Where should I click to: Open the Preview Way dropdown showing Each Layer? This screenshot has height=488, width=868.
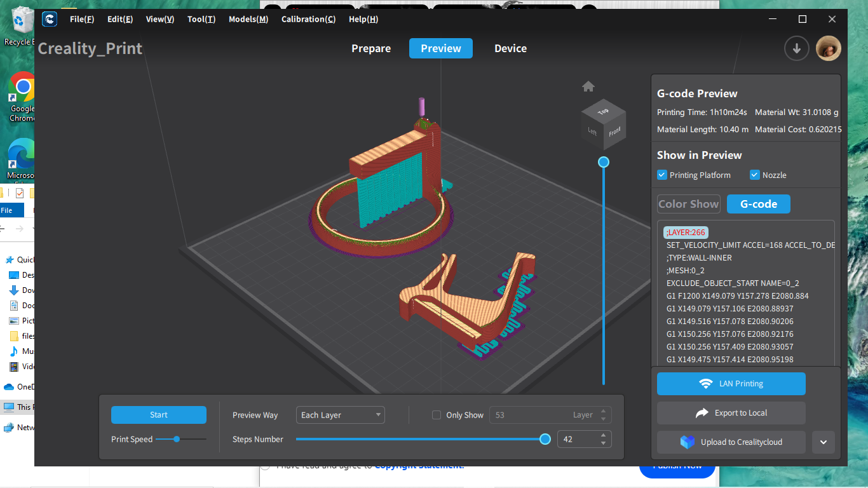point(340,414)
